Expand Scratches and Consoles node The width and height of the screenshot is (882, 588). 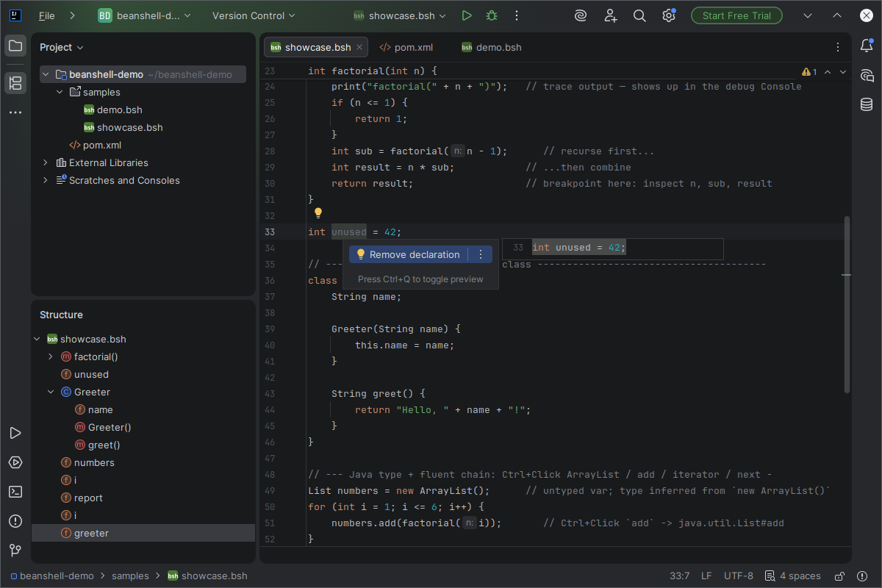(x=46, y=180)
